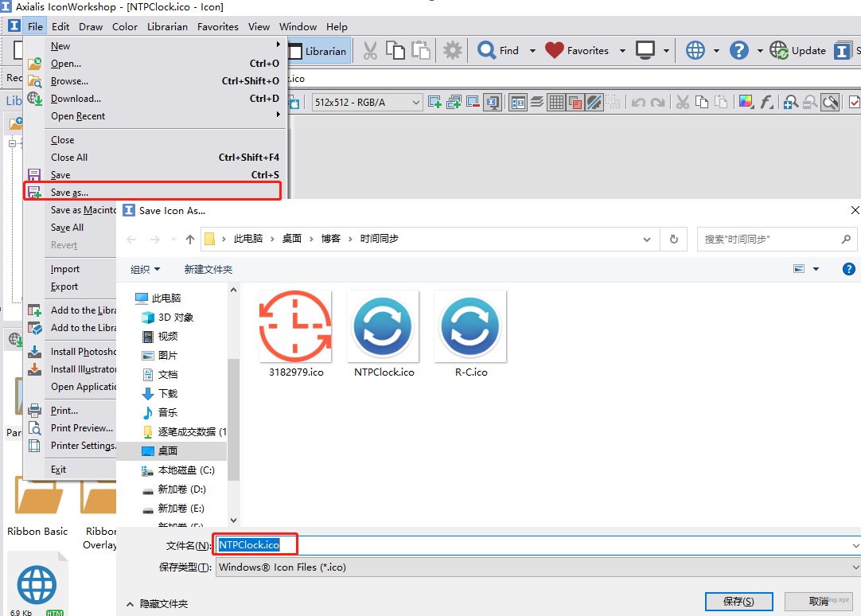
Task: Click the Librarian toolbar button
Action: tap(318, 51)
